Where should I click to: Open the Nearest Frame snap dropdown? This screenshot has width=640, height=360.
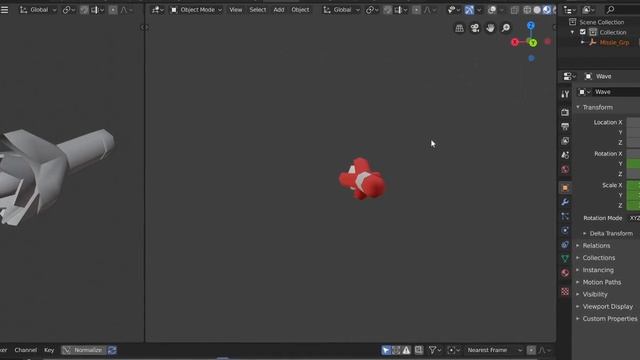(x=494, y=350)
